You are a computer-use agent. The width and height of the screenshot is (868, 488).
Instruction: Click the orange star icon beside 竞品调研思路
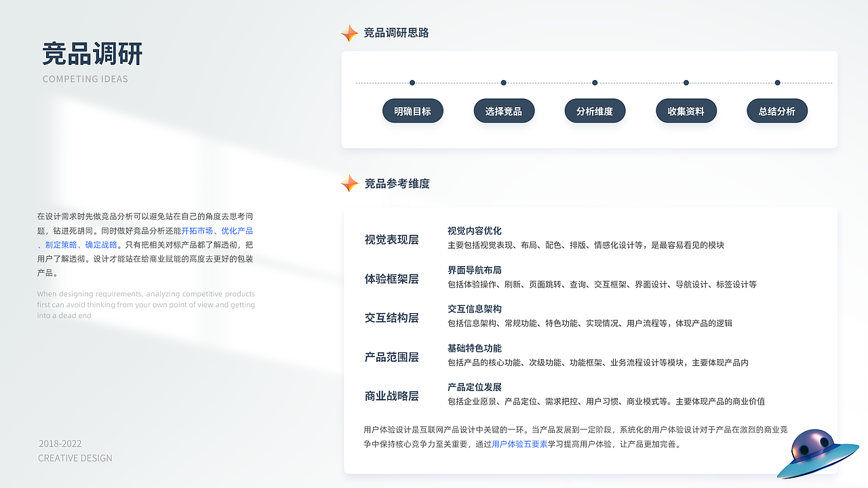[349, 33]
